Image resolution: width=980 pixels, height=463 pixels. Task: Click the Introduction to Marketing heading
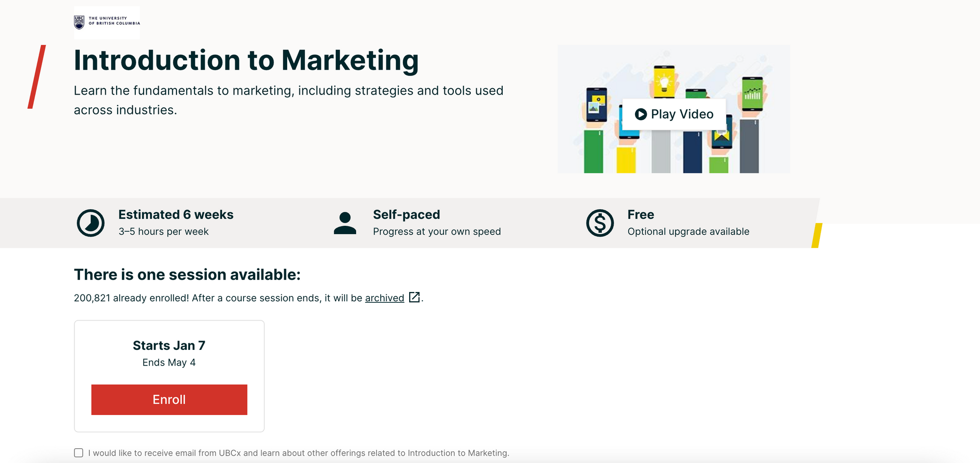click(x=246, y=60)
